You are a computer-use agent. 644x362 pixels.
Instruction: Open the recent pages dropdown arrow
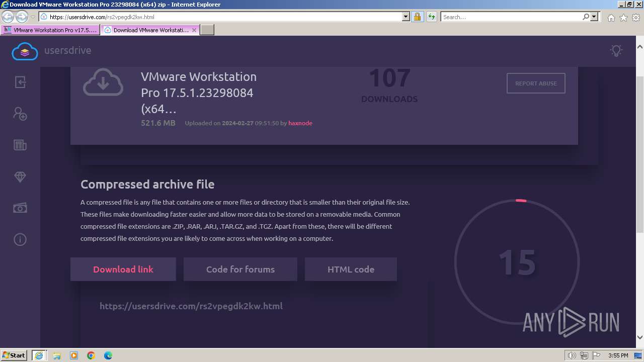[33, 17]
